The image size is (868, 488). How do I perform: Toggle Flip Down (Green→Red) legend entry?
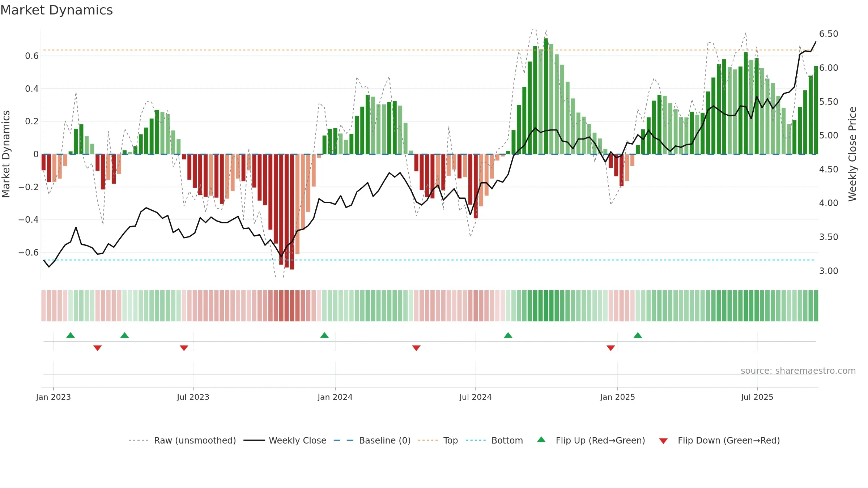click(719, 440)
